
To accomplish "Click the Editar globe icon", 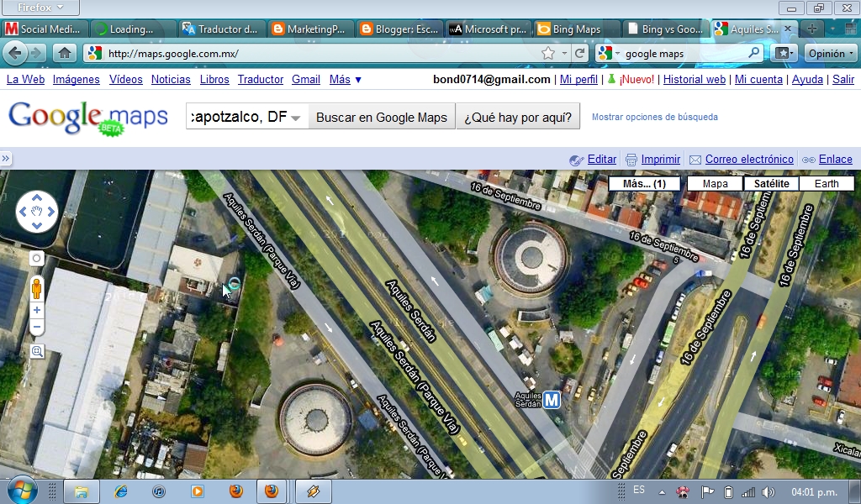I will pos(578,159).
